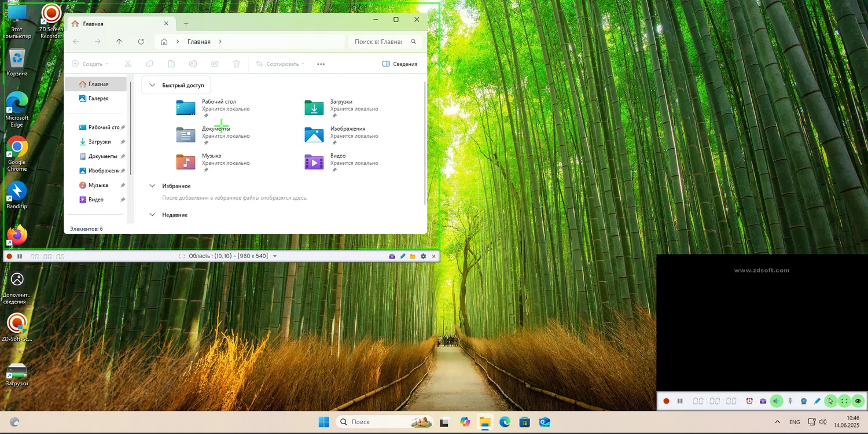Open the capture region size dropdown
Image resolution: width=868 pixels, height=434 pixels.
(x=275, y=256)
